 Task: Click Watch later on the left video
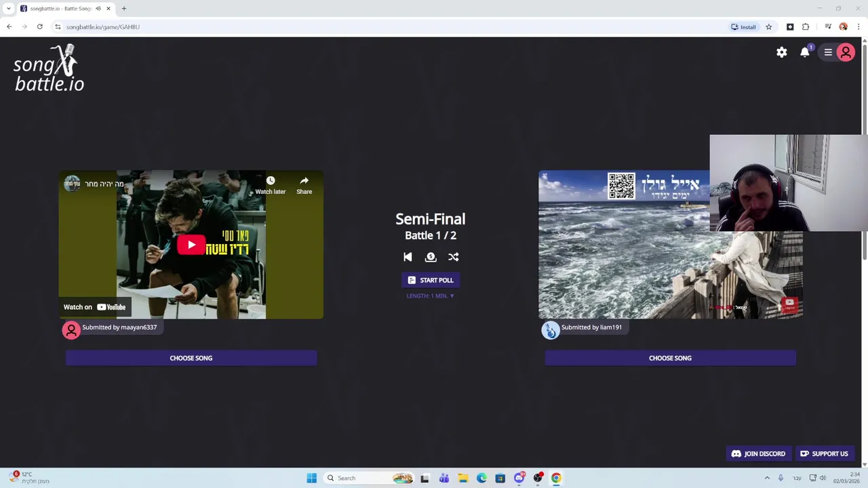pyautogui.click(x=271, y=184)
